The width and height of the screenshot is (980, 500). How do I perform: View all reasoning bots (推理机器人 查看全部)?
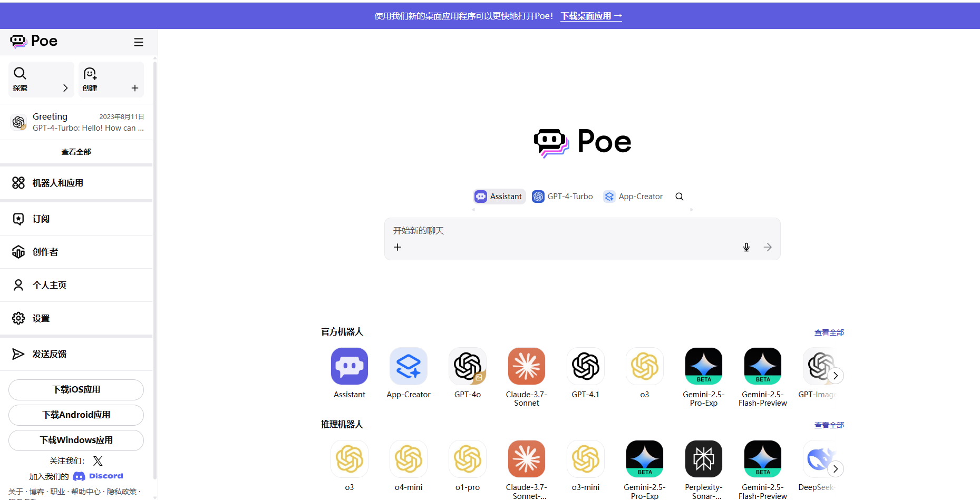829,425
